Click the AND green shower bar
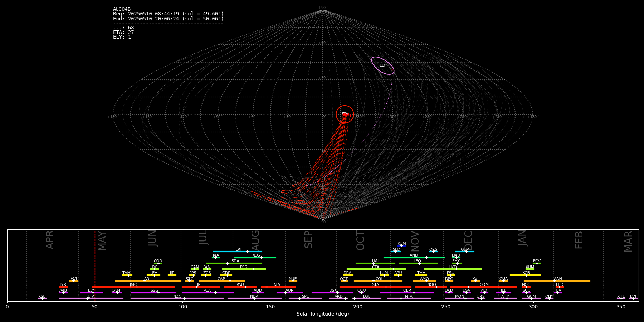The height and width of the screenshot is (322, 644). coord(414,258)
